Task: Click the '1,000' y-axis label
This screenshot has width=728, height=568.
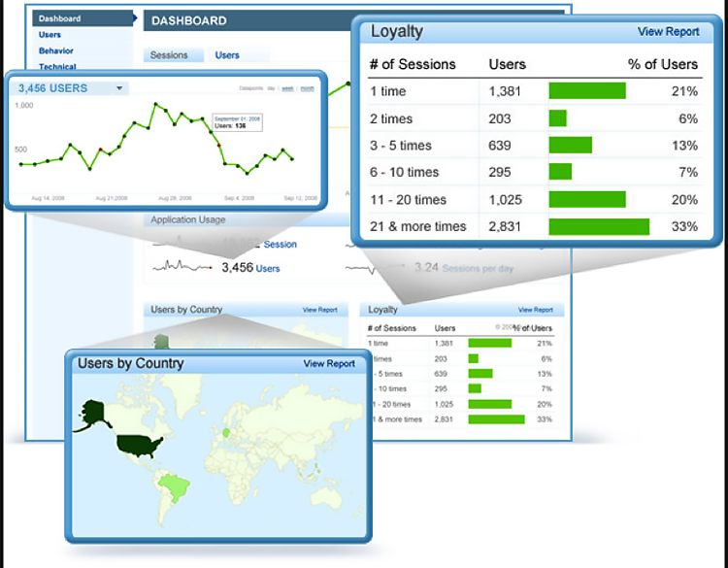Action: [x=24, y=106]
